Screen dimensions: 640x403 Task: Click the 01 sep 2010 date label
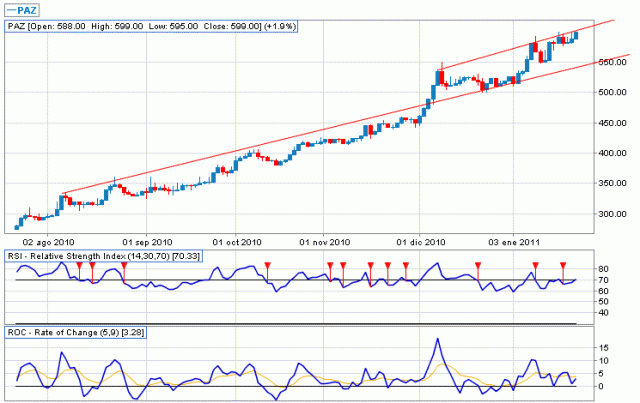(147, 242)
